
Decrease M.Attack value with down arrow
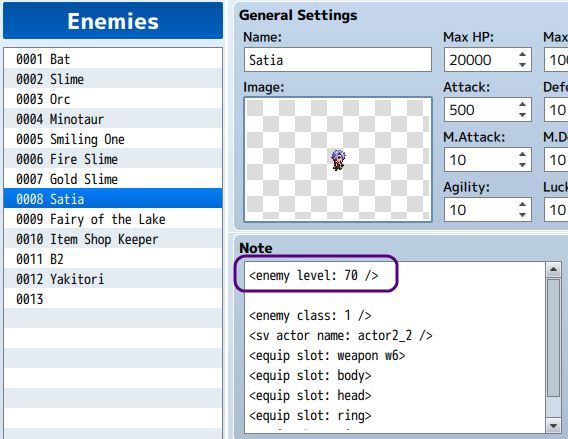pos(522,164)
